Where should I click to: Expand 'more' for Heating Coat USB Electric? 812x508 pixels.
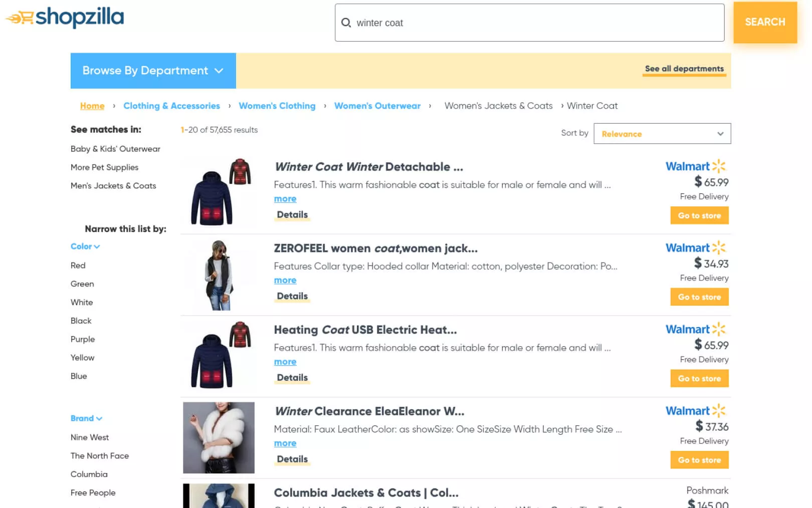tap(285, 362)
